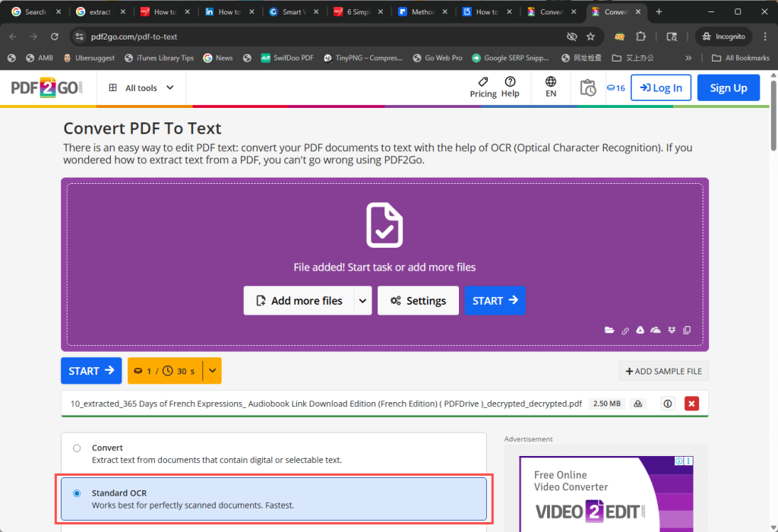Open the task history clipboard icon

point(589,87)
